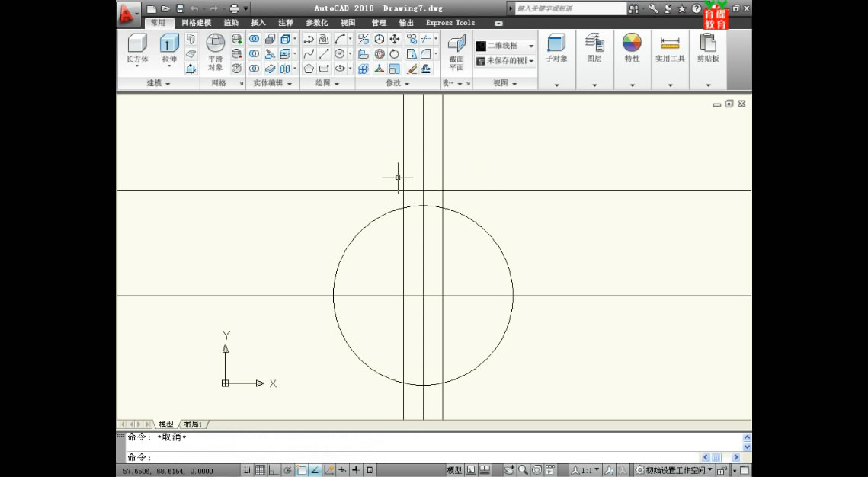This screenshot has height=477, width=868.
Task: Switch to the 网格建模 ribbon tab
Action: tap(197, 24)
